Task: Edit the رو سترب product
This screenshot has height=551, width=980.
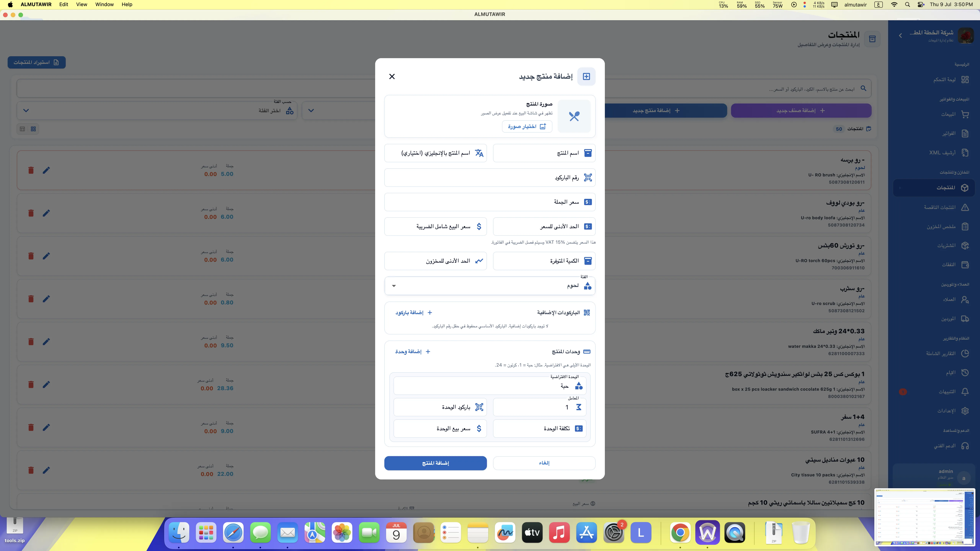Action: [x=46, y=299]
